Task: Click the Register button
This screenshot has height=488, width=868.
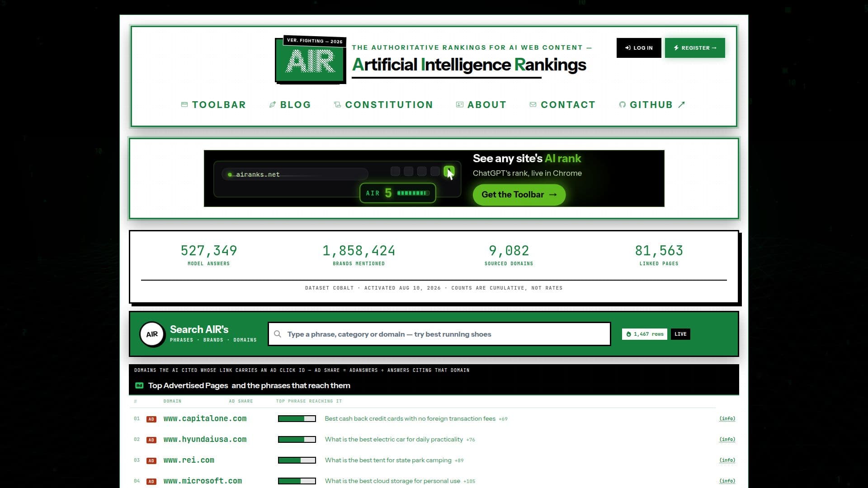Action: tap(695, 48)
